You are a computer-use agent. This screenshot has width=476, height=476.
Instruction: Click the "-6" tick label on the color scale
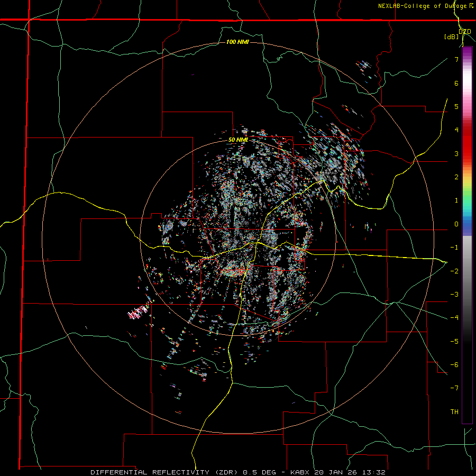coord(454,365)
